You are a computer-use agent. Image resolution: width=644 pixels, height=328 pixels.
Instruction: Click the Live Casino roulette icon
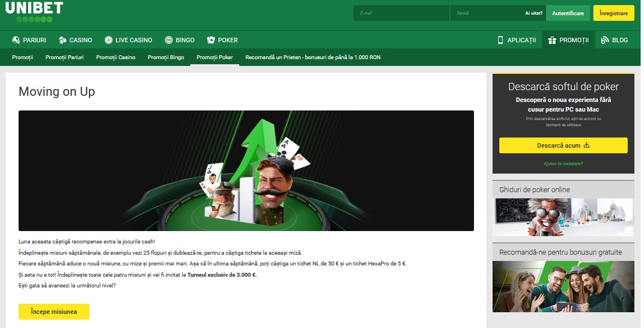click(109, 40)
